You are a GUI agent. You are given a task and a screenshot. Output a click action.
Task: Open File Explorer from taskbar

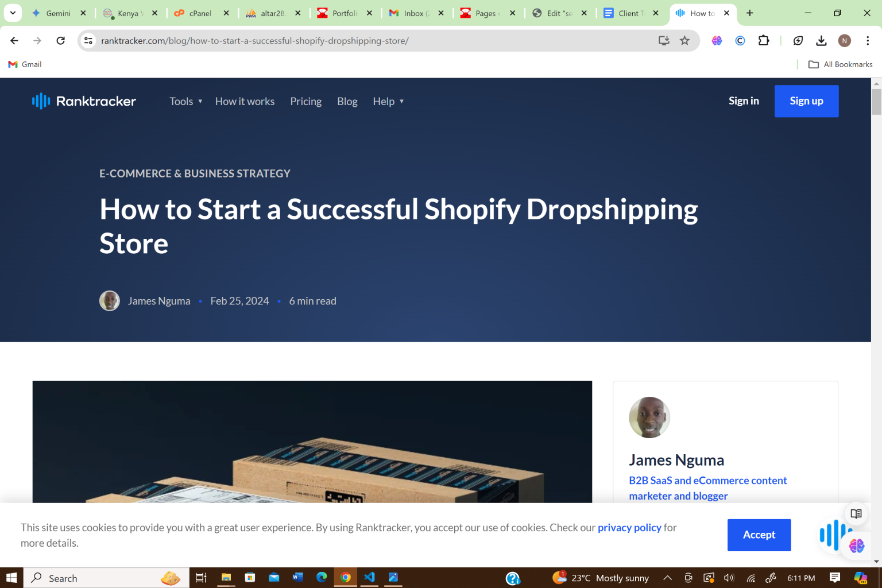[226, 578]
